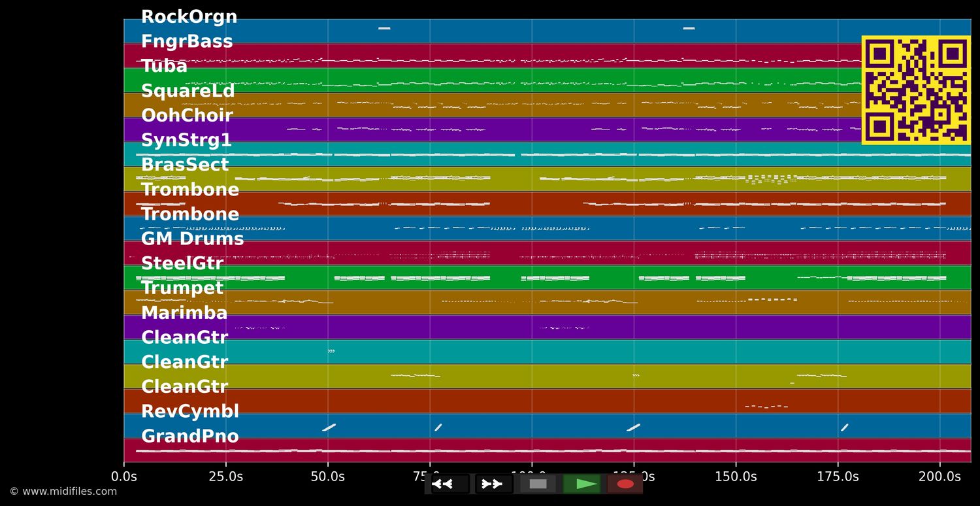Viewport: 980px width, 506px height.
Task: Select the GrandPno track label
Action: (189, 435)
